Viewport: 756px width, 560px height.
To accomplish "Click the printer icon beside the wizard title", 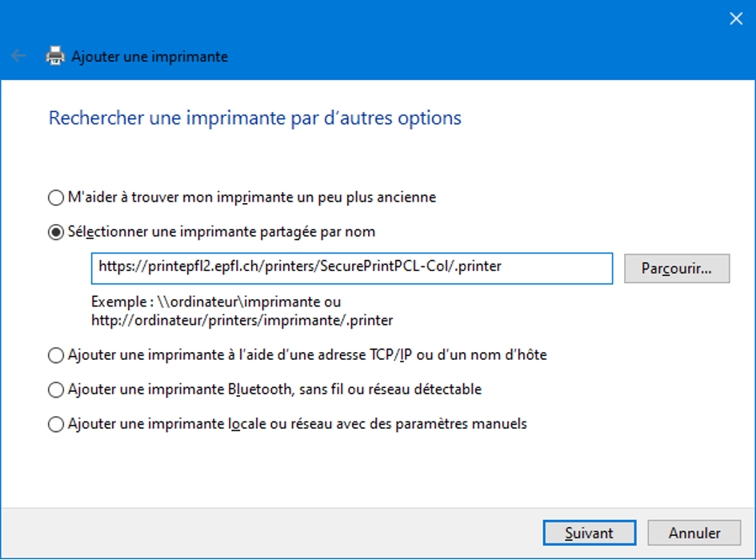I will click(55, 56).
